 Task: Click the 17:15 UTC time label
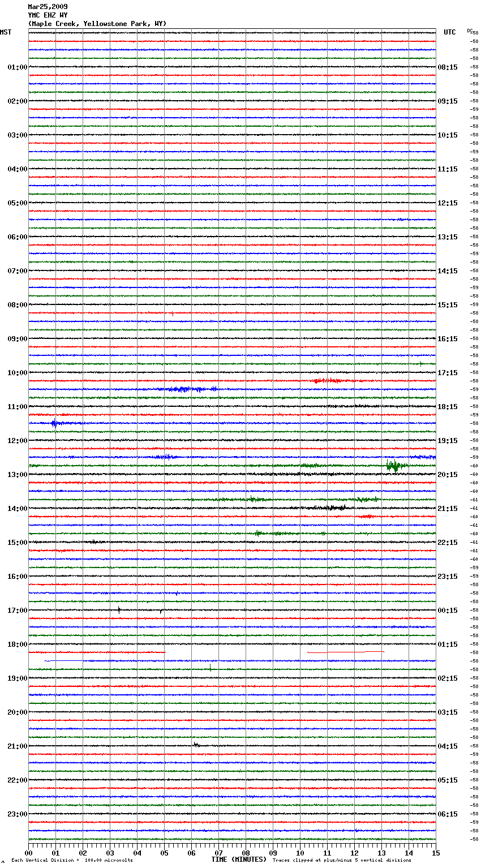click(448, 373)
